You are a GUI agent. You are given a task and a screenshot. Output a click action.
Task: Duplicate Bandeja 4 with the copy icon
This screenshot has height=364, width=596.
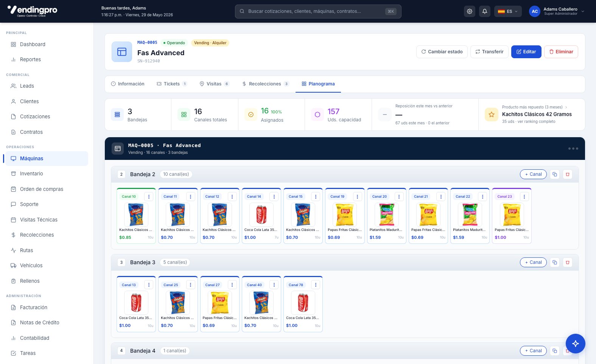pyautogui.click(x=555, y=351)
